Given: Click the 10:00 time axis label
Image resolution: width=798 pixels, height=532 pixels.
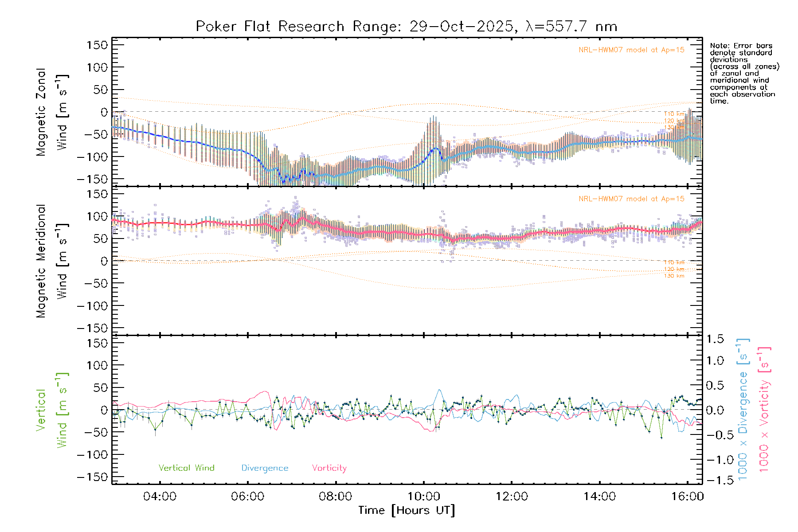Looking at the screenshot, I should click(x=423, y=496).
